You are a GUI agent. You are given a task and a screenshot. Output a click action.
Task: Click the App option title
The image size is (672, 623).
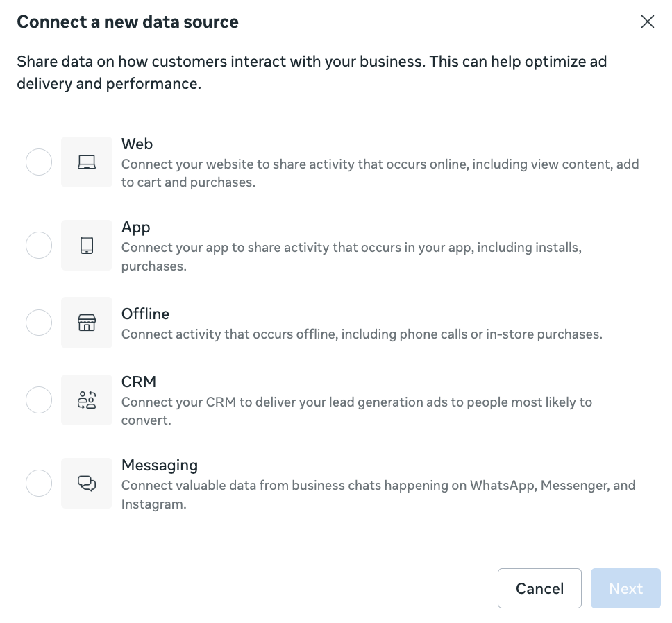[x=135, y=228]
